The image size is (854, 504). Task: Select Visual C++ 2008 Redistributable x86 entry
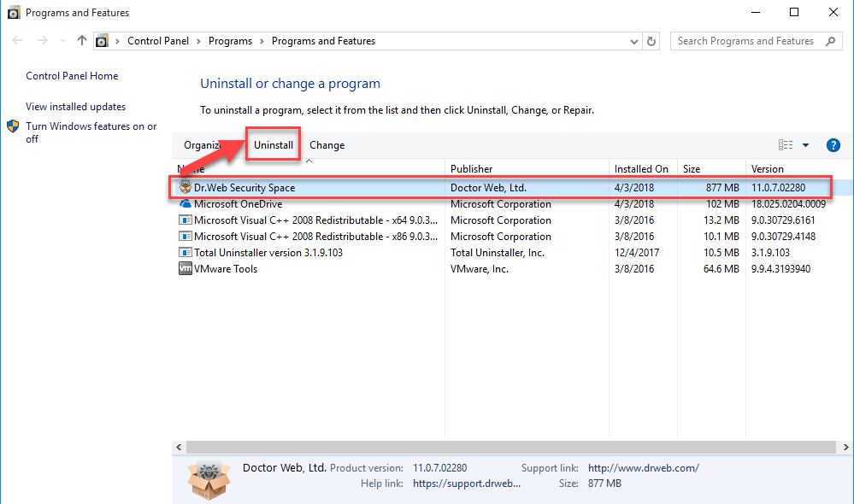(x=316, y=237)
